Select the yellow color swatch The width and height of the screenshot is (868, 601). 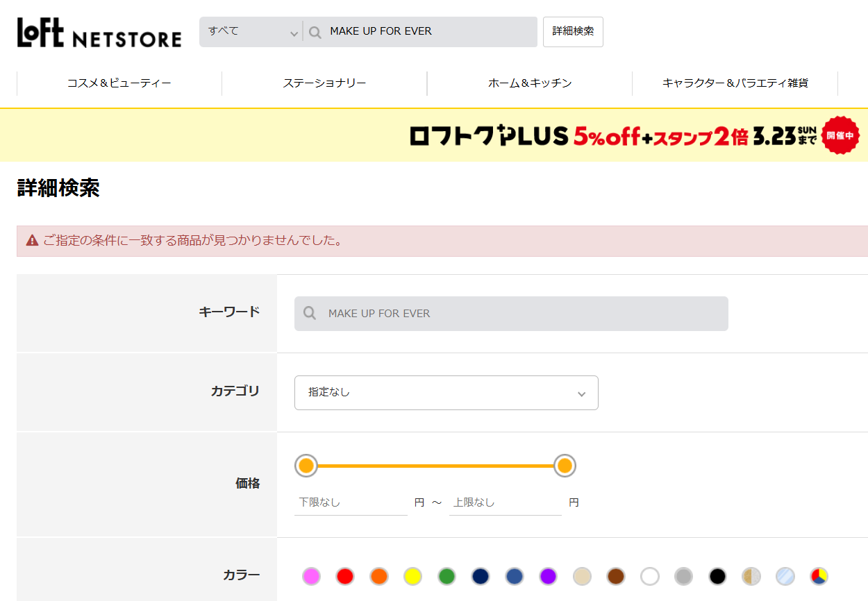click(413, 576)
